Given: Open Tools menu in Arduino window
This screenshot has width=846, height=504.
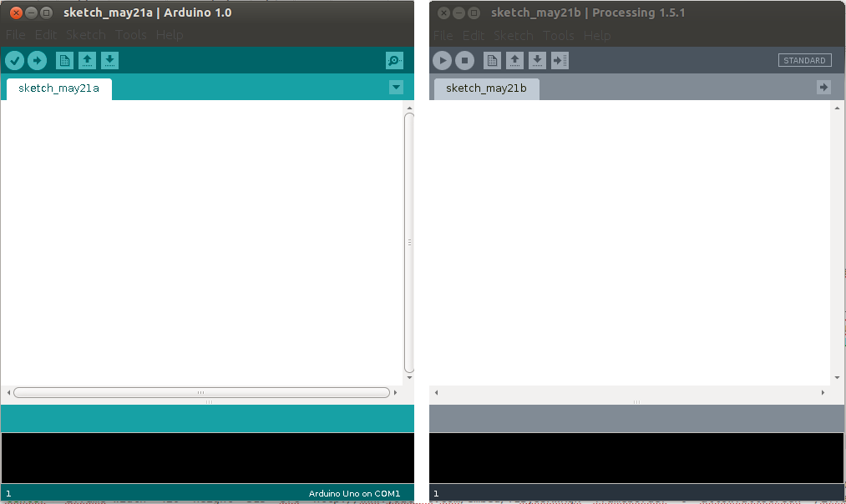Looking at the screenshot, I should 131,35.
